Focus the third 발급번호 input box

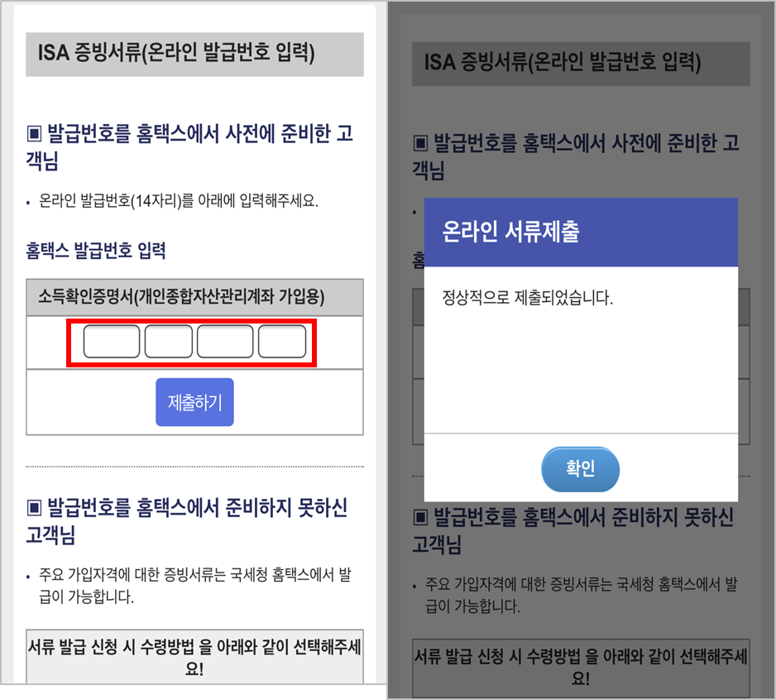225,341
